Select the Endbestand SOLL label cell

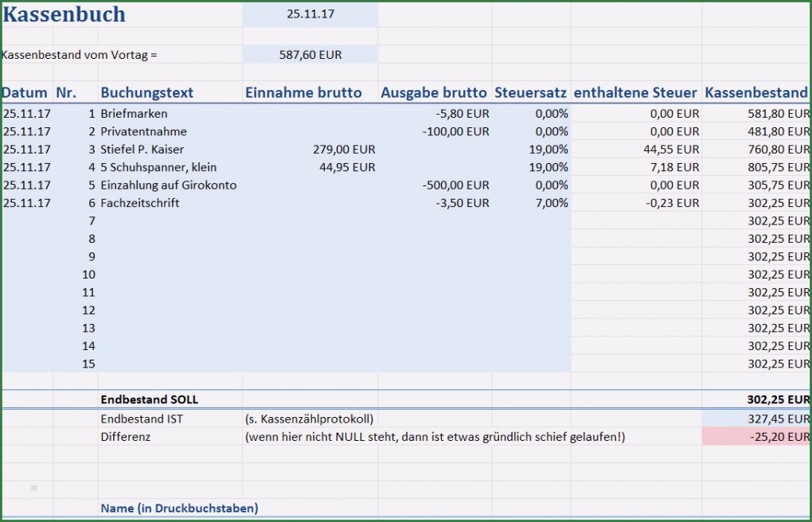coord(150,399)
